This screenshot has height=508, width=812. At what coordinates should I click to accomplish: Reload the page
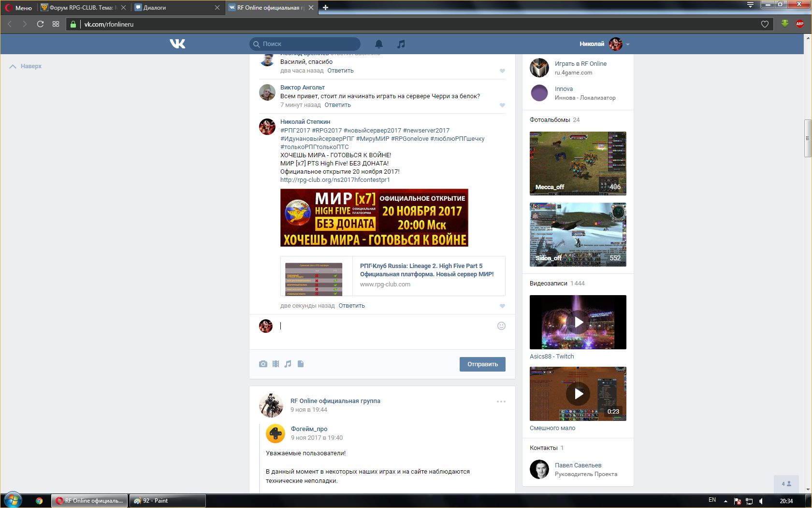(x=40, y=24)
